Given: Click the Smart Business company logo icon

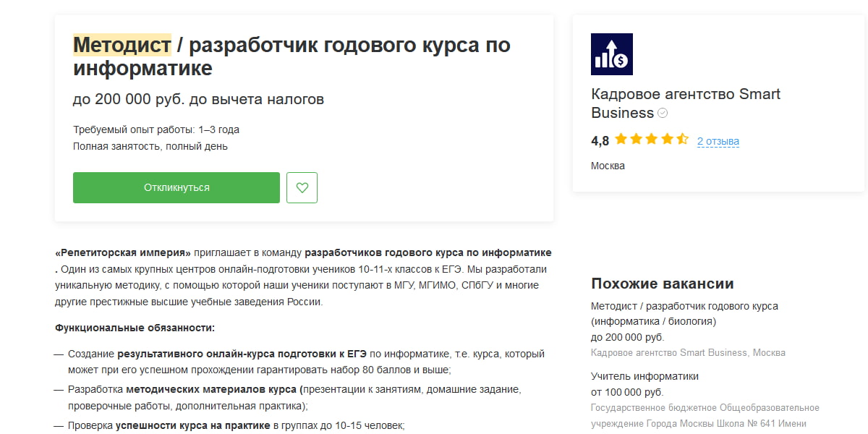Looking at the screenshot, I should tap(611, 53).
